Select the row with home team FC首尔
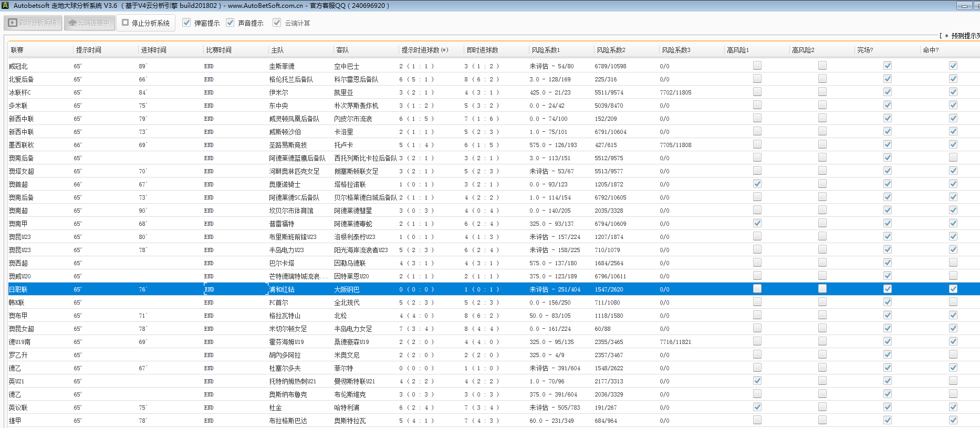The height and width of the screenshot is (428, 980). pos(278,302)
